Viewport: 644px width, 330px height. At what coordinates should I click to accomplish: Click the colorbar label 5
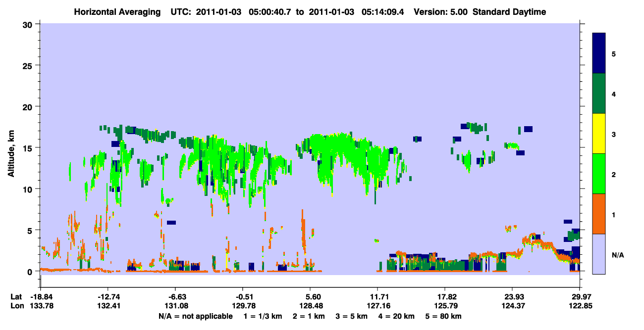point(613,54)
